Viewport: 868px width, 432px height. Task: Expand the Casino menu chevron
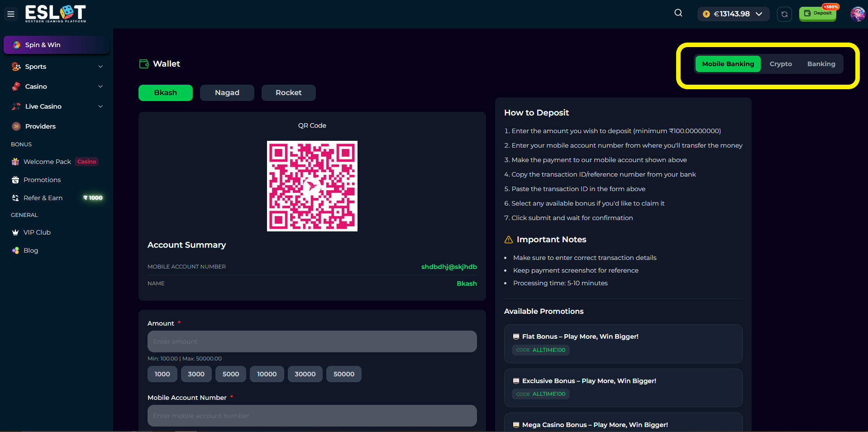point(100,86)
